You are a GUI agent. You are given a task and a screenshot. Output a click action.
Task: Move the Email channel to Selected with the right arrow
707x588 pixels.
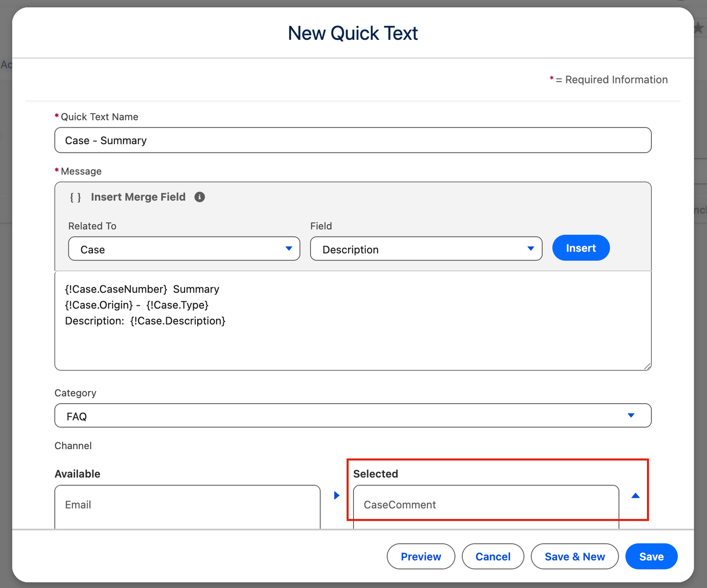tap(337, 495)
